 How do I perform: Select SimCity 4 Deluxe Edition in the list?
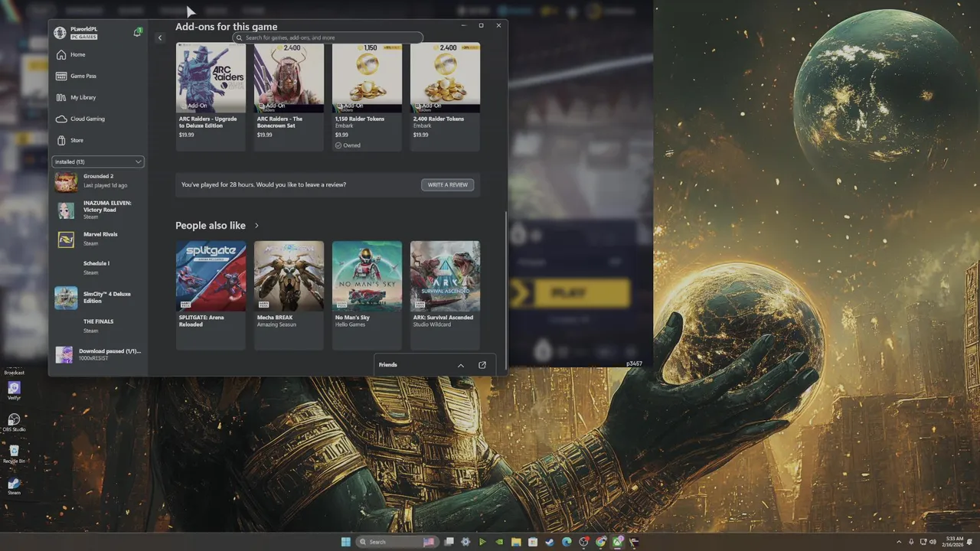point(98,298)
